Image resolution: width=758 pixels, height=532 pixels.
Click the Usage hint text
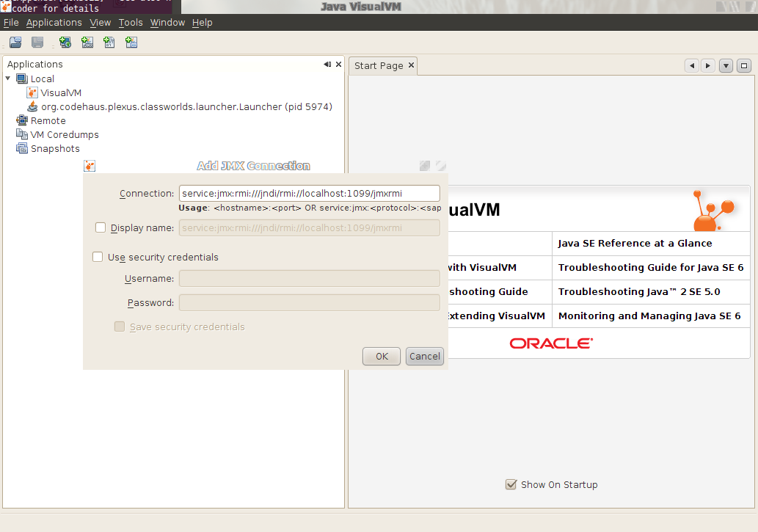pos(310,208)
